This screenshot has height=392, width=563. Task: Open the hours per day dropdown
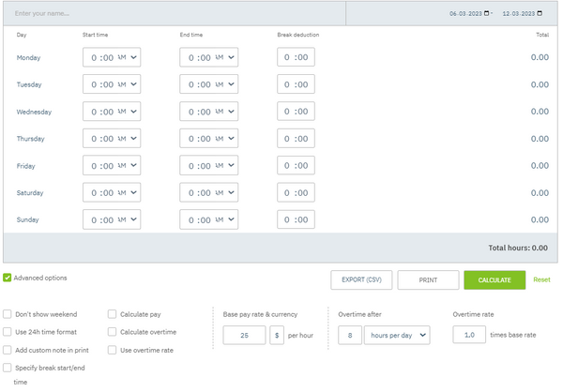click(x=396, y=335)
